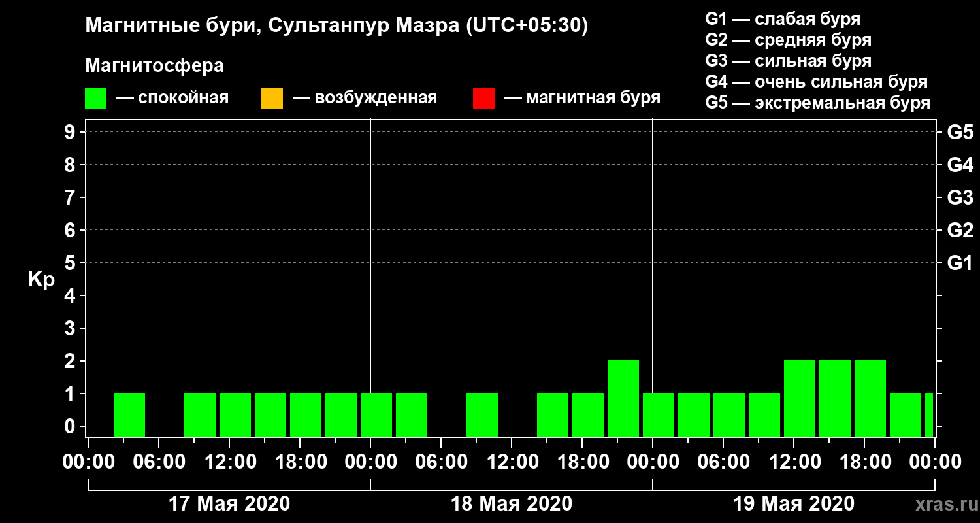
Task: Click the red 'магнитная буря' legend swatch
Action: pyautogui.click(x=483, y=99)
